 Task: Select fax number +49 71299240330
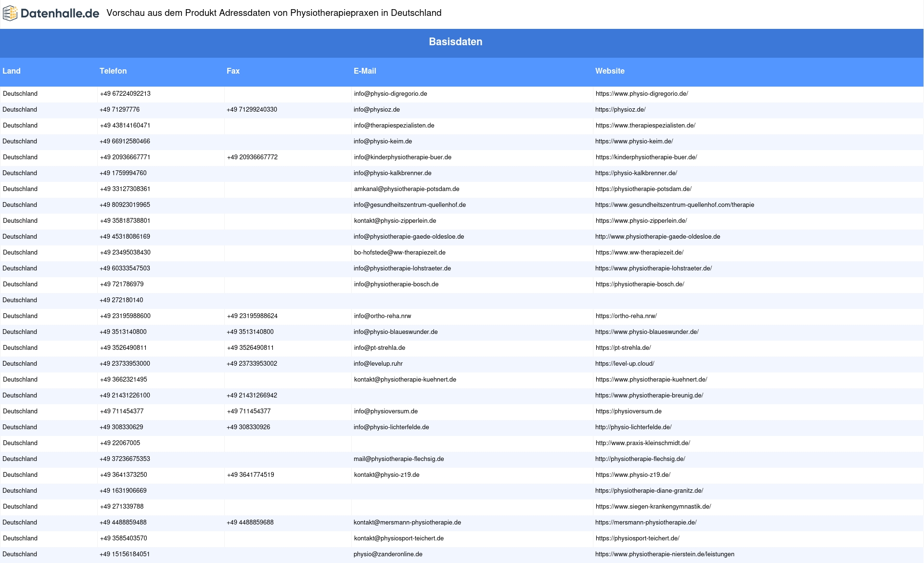click(x=252, y=110)
